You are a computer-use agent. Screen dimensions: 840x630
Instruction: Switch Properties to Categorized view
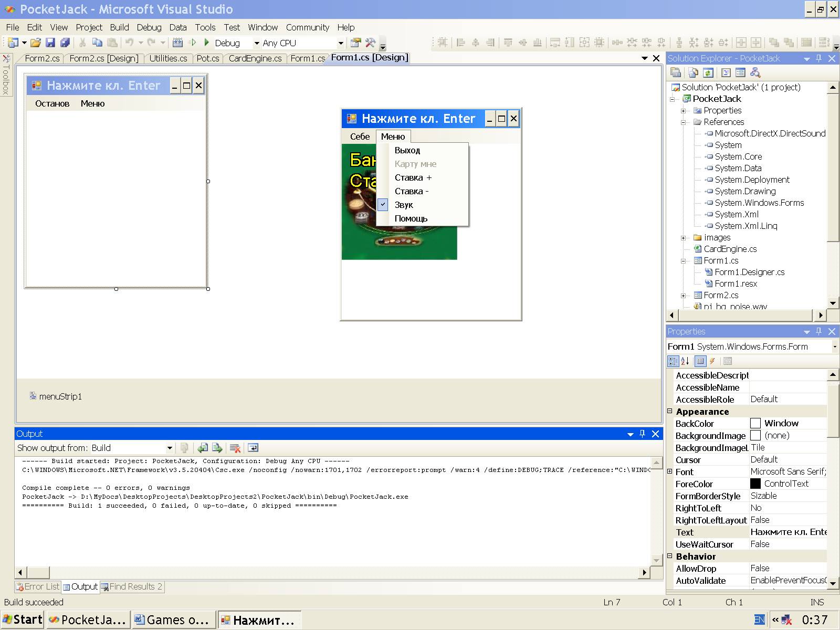673,361
